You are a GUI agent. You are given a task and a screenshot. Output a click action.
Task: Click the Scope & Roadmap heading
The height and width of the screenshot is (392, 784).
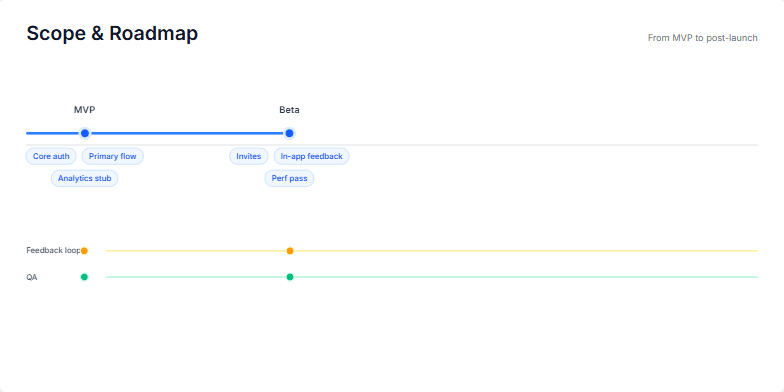(112, 34)
